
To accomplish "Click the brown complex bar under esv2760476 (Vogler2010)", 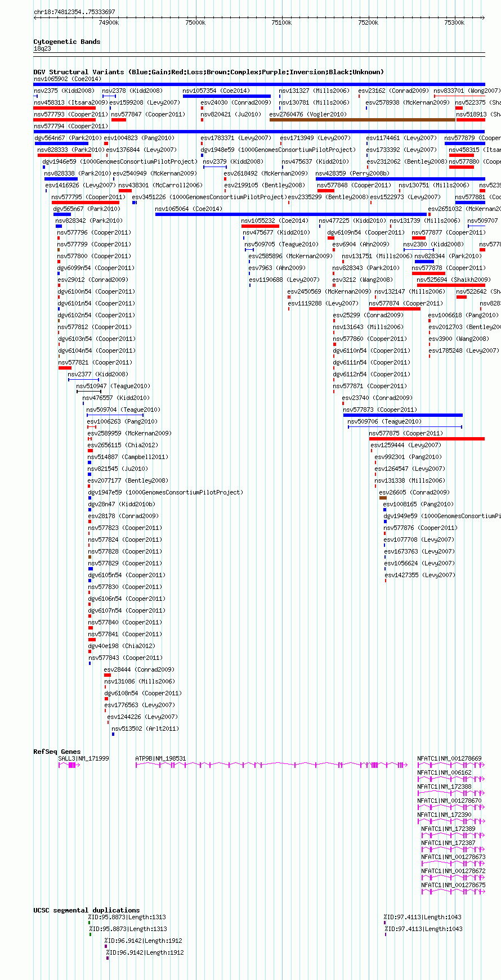I will 363,120.
